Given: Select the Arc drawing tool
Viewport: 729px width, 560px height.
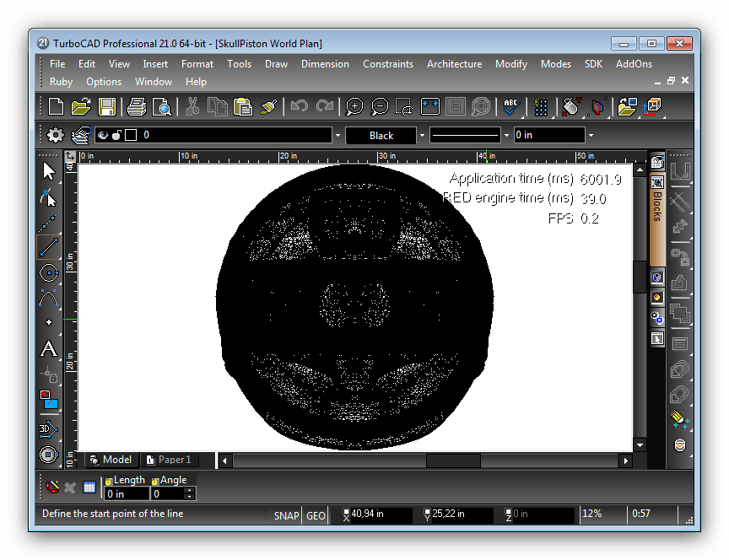Looking at the screenshot, I should tap(49, 297).
